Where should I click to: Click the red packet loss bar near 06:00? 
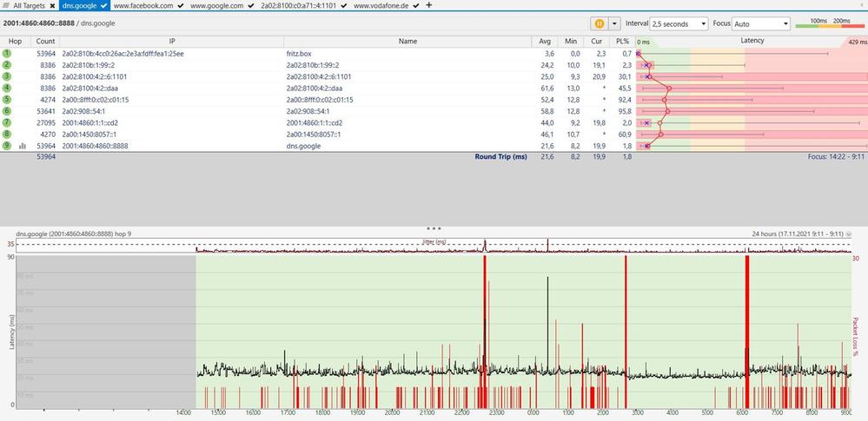746,332
